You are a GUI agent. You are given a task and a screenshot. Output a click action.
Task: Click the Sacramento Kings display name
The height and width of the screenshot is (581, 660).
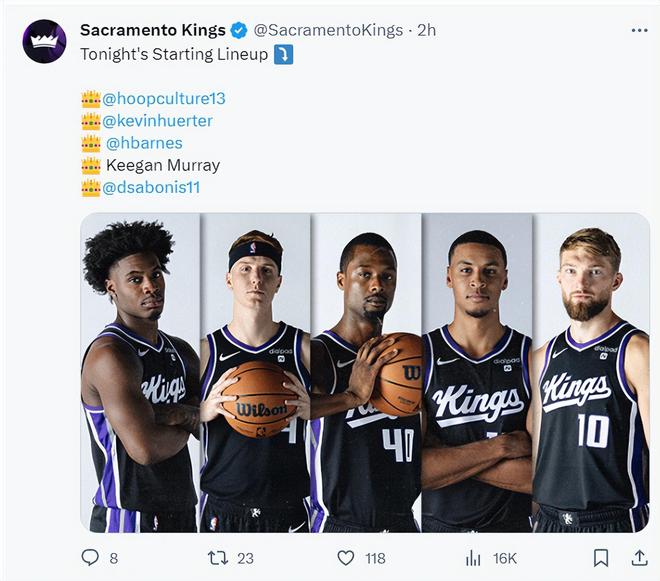(152, 30)
